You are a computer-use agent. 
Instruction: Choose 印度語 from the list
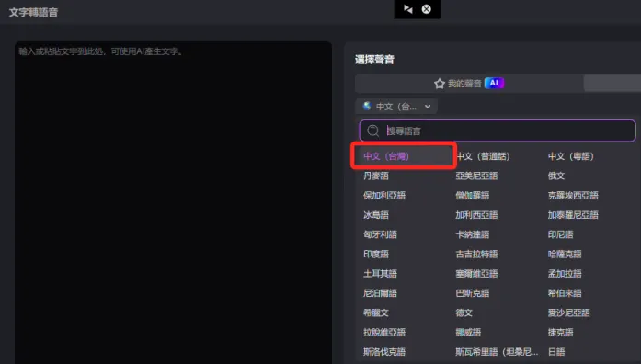pos(376,254)
